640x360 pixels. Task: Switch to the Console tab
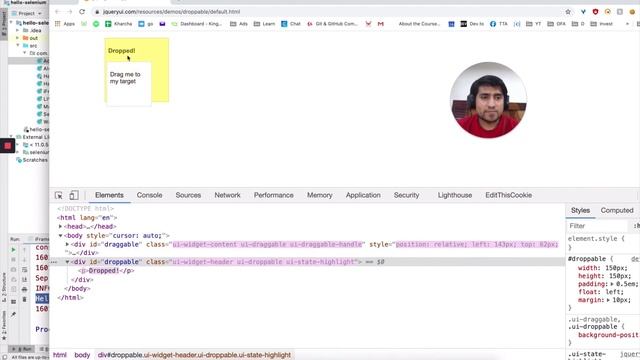[x=149, y=195]
